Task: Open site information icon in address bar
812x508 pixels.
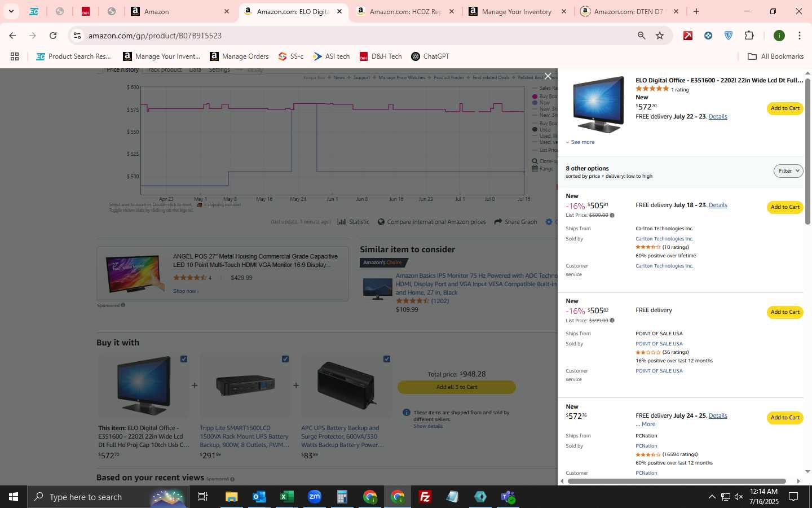Action: [77, 36]
